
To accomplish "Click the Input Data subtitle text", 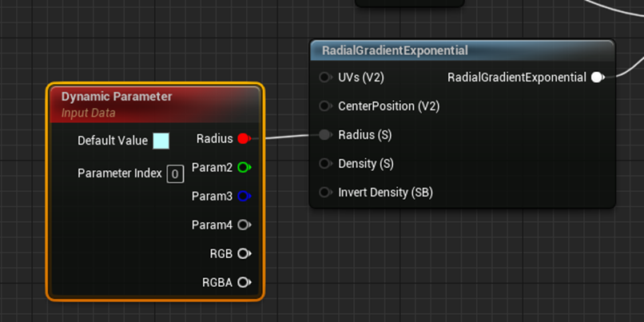I will coord(89,113).
